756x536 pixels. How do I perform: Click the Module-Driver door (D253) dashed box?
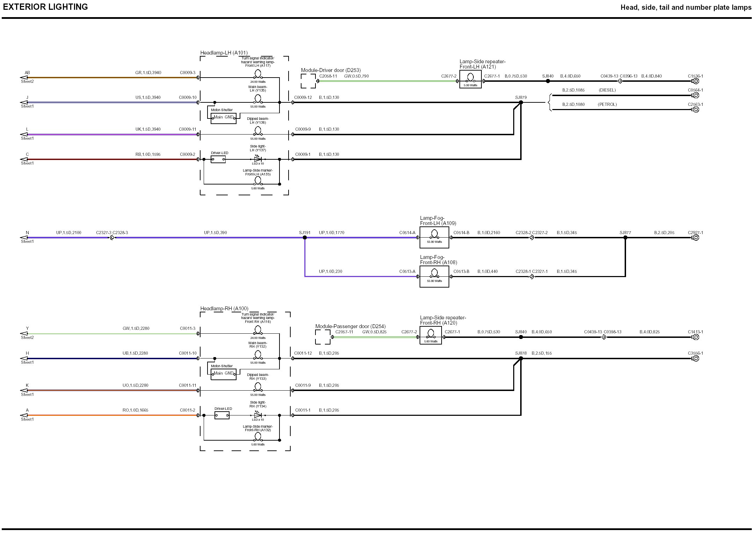[x=308, y=81]
